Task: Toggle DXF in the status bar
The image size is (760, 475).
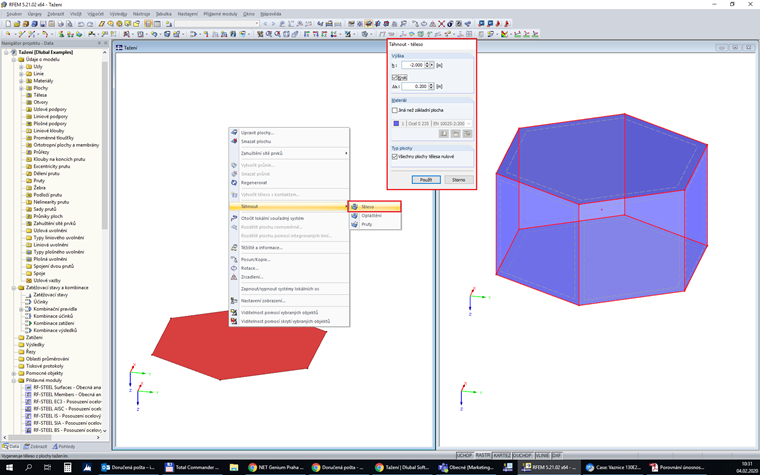Action: click(x=556, y=456)
